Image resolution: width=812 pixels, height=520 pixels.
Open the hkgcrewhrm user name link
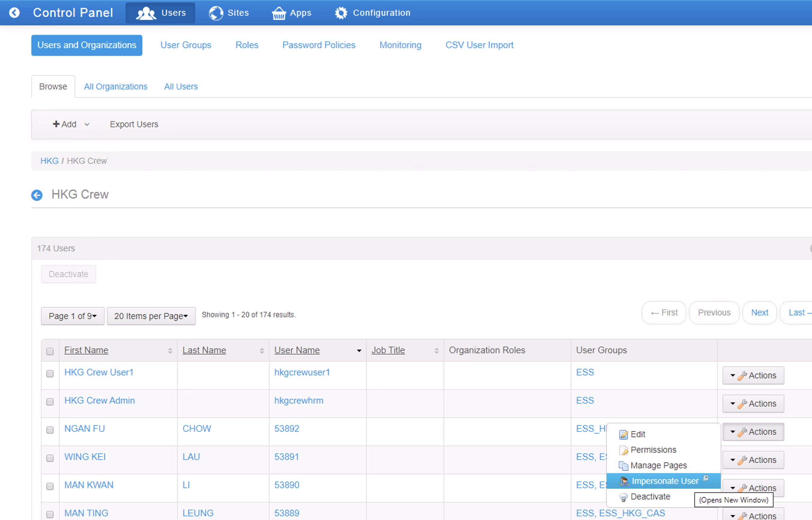tap(299, 400)
